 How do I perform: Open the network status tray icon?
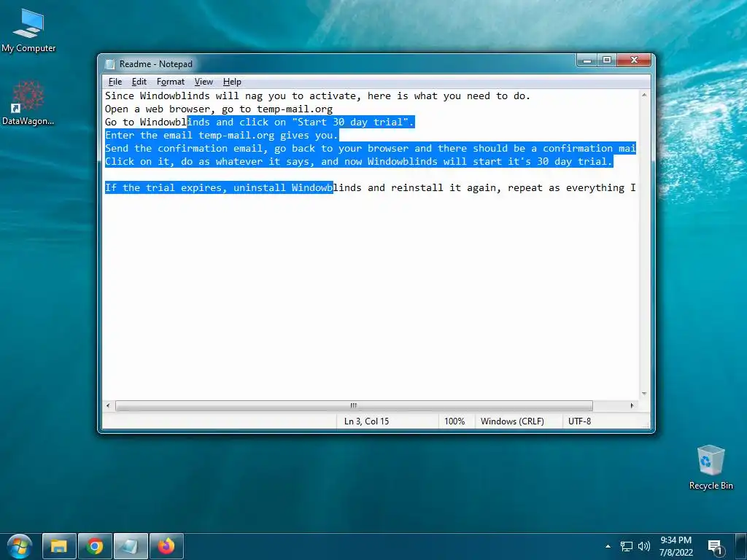pyautogui.click(x=627, y=546)
